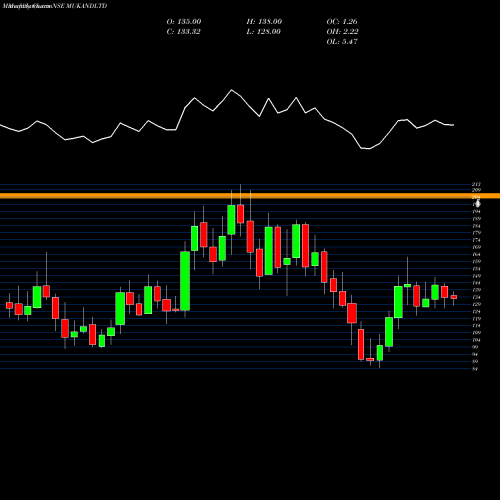Click the NSE MUKANDLTD chart title
The width and height of the screenshot is (500, 500).
pos(80,6)
